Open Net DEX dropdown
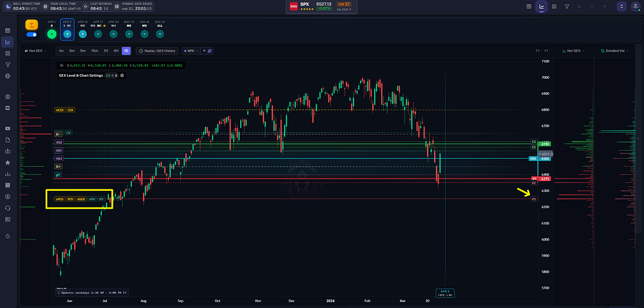Screen dimensions: 644x308 35,51
